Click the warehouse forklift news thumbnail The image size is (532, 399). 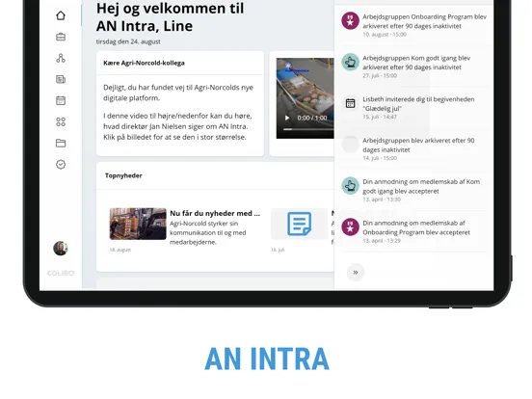138,224
